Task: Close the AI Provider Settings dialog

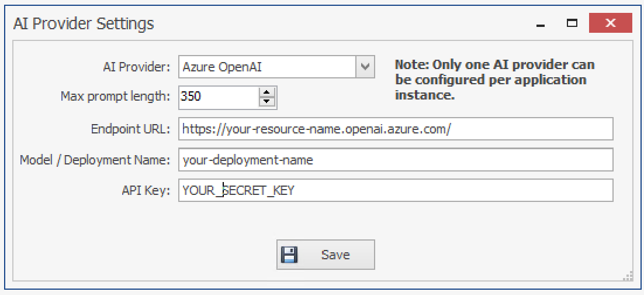Action: [610, 23]
